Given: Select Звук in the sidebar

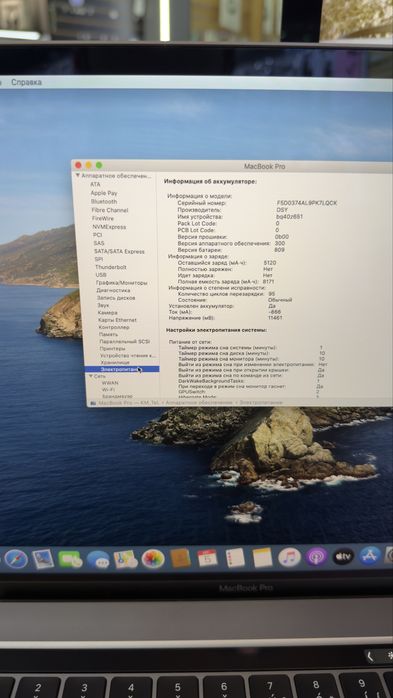Looking at the screenshot, I should click(103, 305).
